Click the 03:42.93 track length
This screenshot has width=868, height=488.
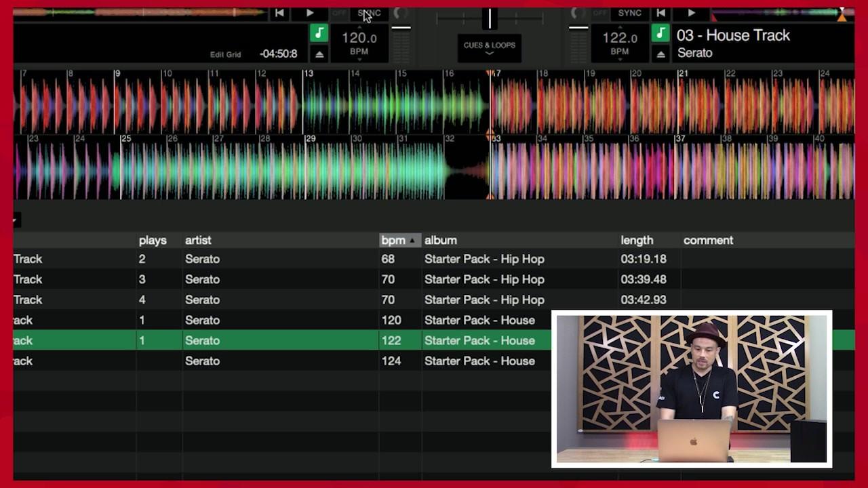(x=644, y=300)
